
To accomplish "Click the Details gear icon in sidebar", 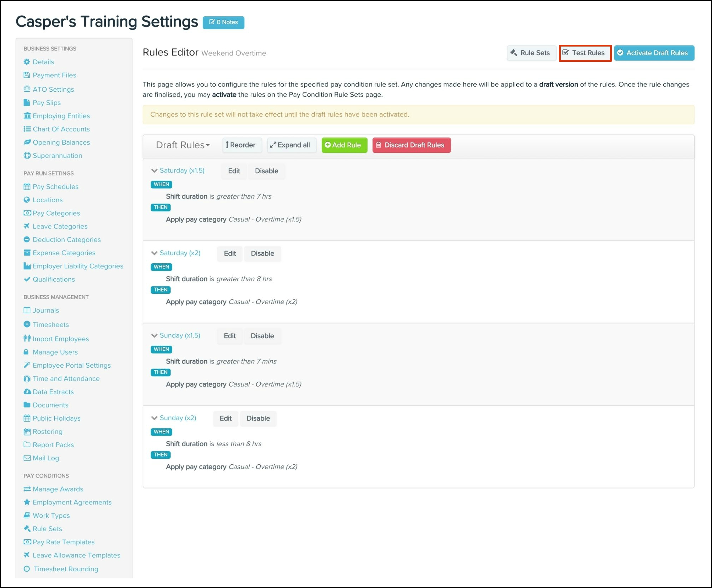I will coord(27,62).
